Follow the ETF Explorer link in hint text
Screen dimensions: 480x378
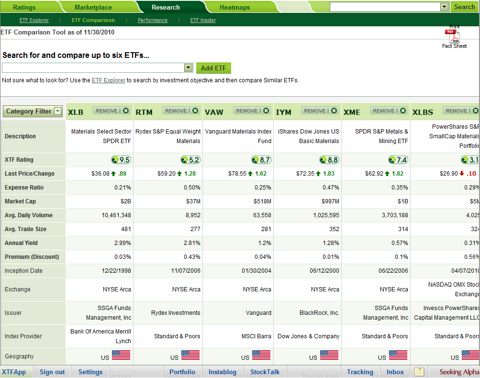108,80
